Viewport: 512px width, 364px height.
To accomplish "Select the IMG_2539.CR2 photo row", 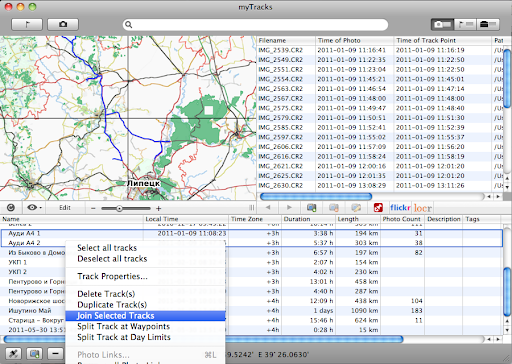I will point(380,50).
